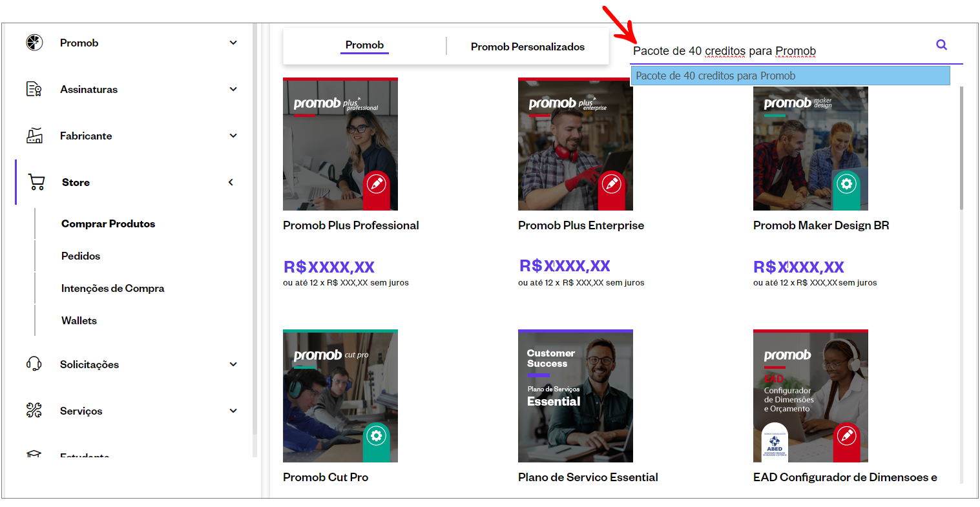Open Wallets submenu item

[x=79, y=320]
